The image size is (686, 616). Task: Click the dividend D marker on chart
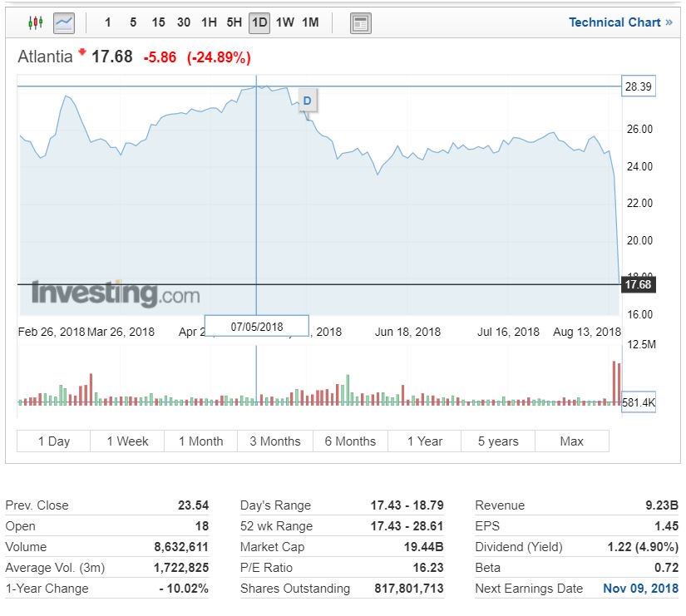[307, 101]
